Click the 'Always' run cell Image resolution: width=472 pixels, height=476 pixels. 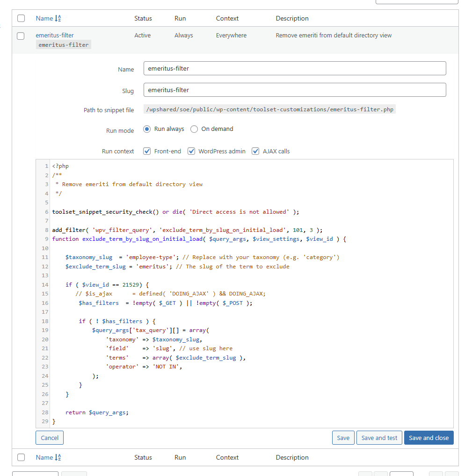point(184,36)
